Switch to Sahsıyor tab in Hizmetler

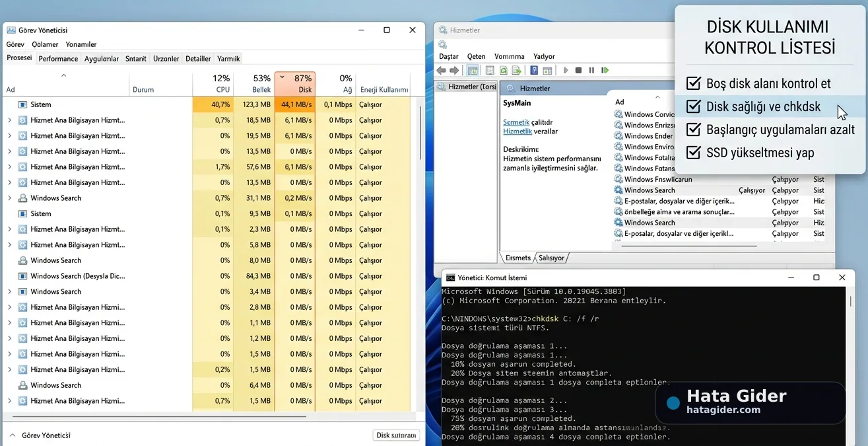pos(552,258)
